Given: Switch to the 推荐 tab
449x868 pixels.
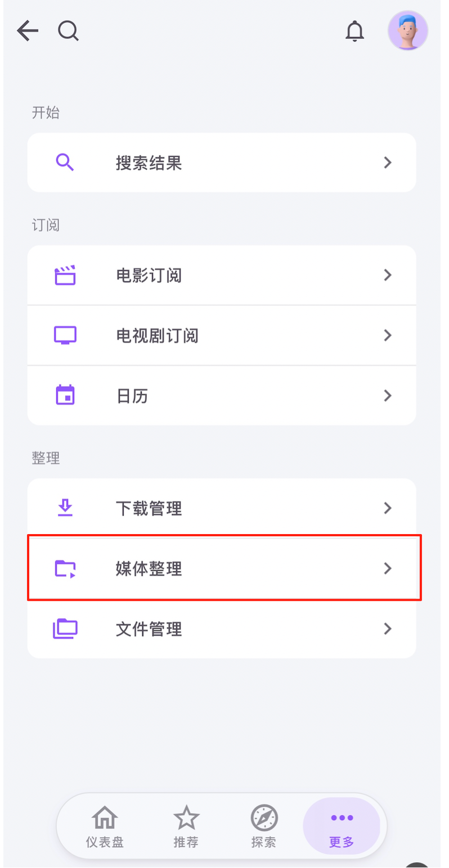Looking at the screenshot, I should (186, 826).
